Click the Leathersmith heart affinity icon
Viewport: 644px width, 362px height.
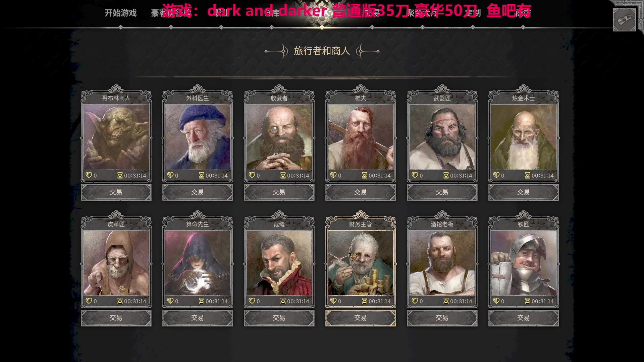click(89, 301)
